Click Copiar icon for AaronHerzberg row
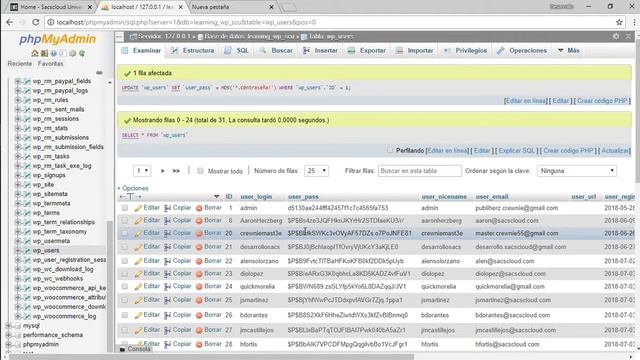This screenshot has height=360, width=640. pos(167,221)
